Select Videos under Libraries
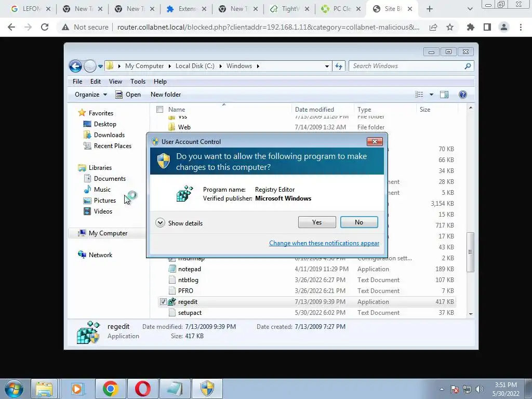Screen dimensions: 532x399 click(x=98, y=211)
